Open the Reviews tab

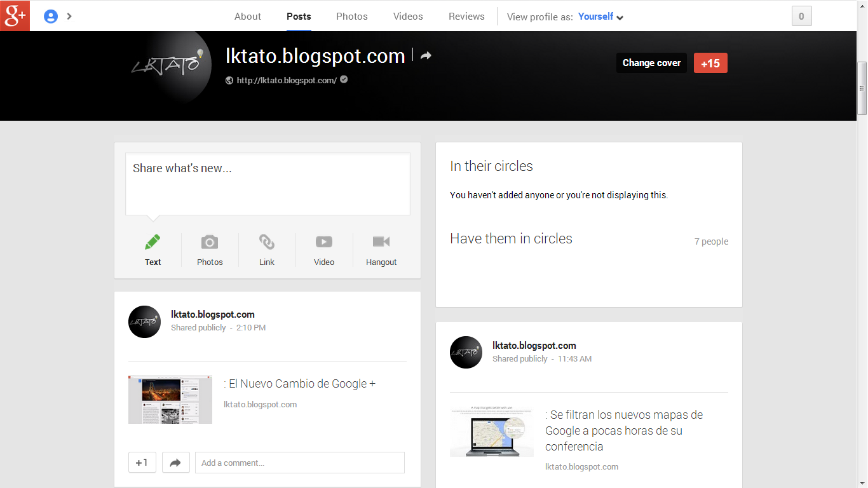(466, 17)
